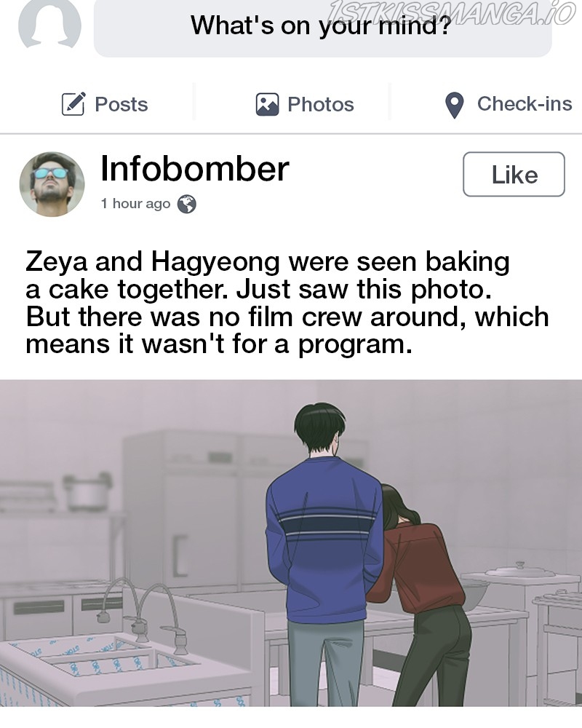Screen dimensions: 582x728
Task: Open the Check-ins tab
Action: pyautogui.click(x=509, y=104)
